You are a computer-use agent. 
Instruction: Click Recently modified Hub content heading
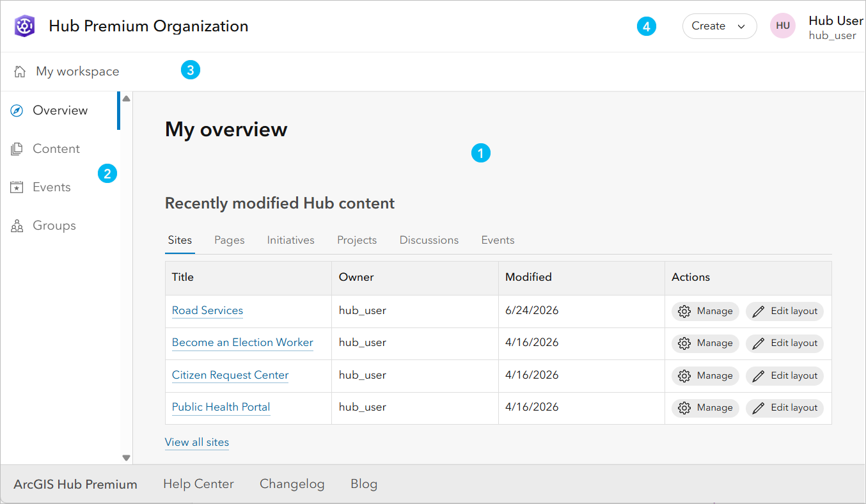pyautogui.click(x=279, y=204)
